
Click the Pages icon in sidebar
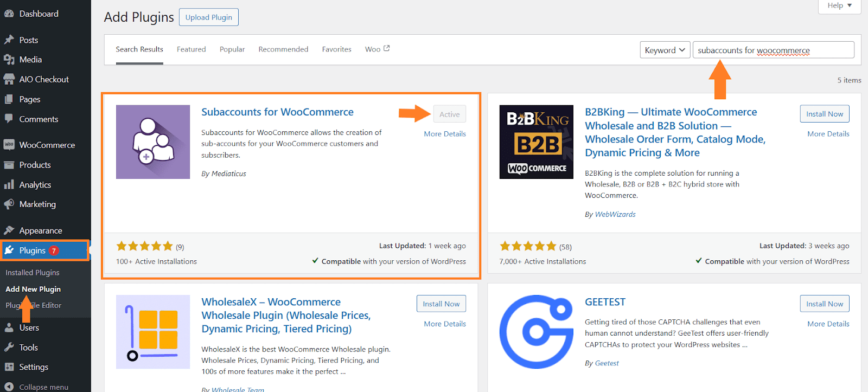(9, 99)
